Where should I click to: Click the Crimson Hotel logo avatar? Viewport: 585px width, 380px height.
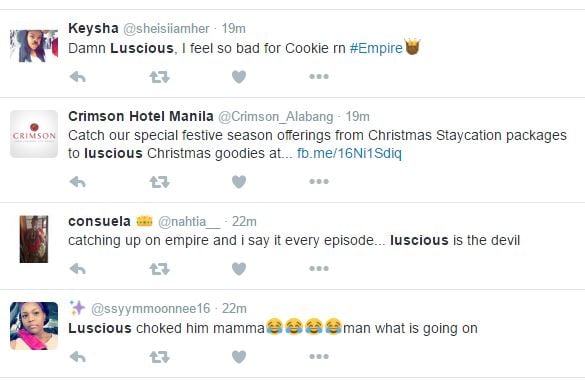(x=34, y=134)
